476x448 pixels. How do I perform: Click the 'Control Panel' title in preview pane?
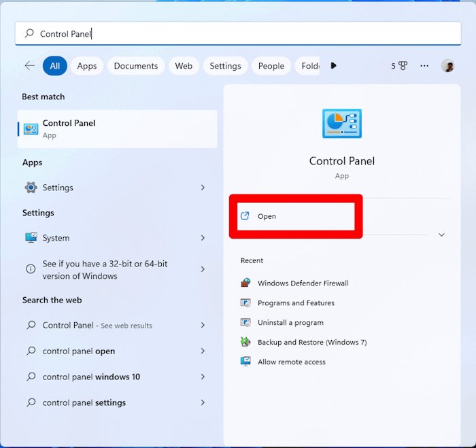coord(342,161)
